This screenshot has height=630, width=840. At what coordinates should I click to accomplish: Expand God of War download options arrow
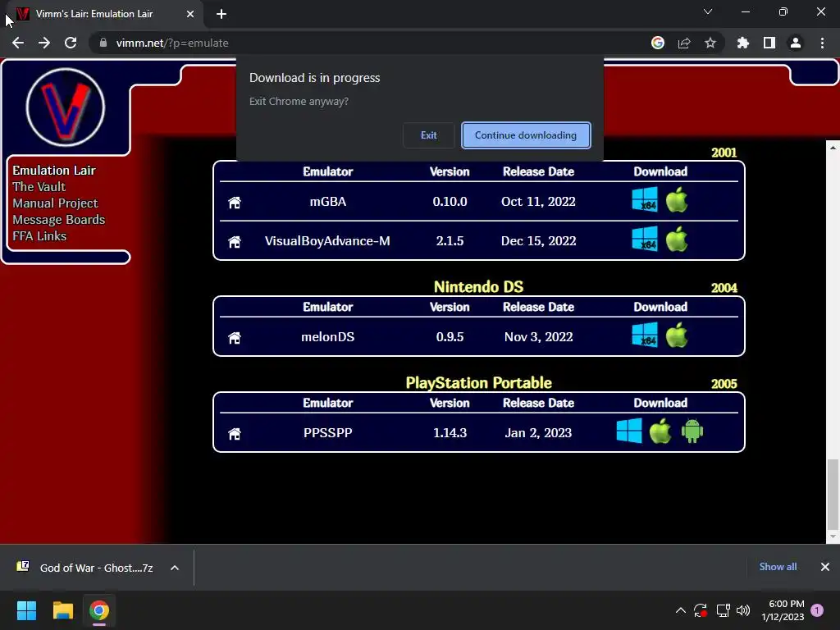click(175, 568)
